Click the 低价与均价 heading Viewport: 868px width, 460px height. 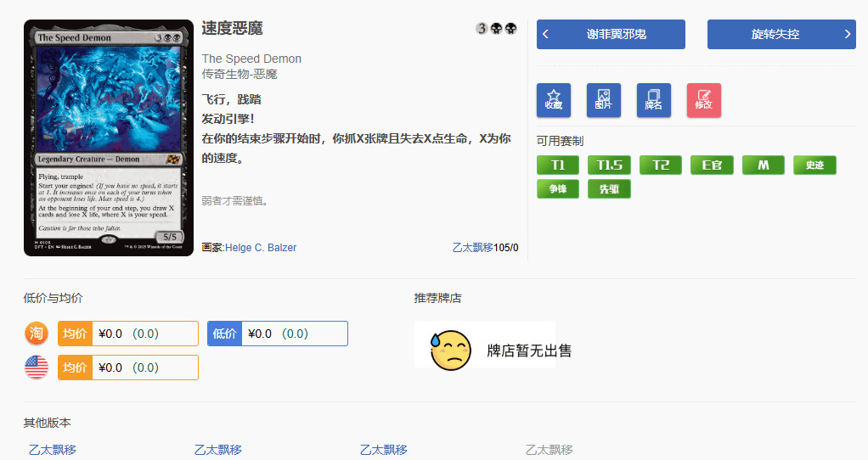pyautogui.click(x=54, y=298)
